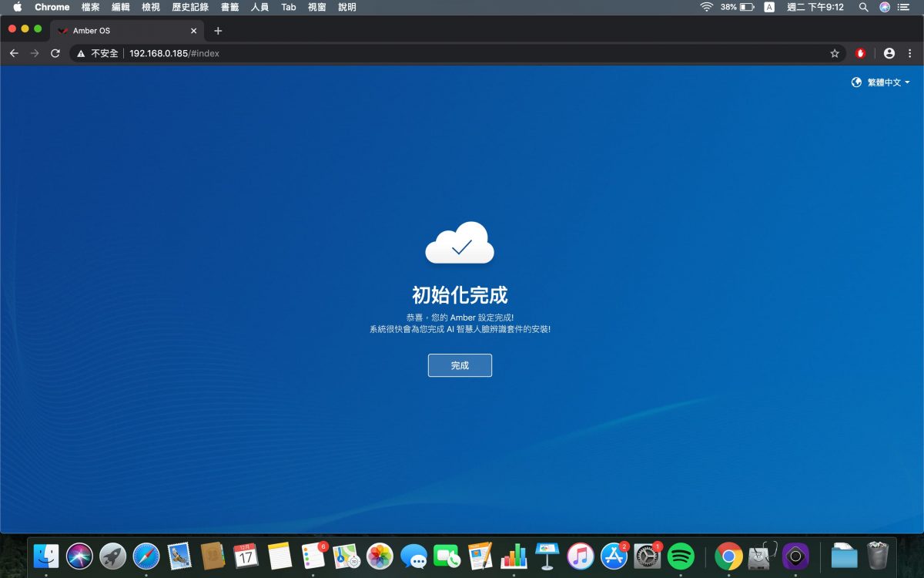The image size is (924, 578).
Task: Open the Tab menu
Action: click(289, 7)
